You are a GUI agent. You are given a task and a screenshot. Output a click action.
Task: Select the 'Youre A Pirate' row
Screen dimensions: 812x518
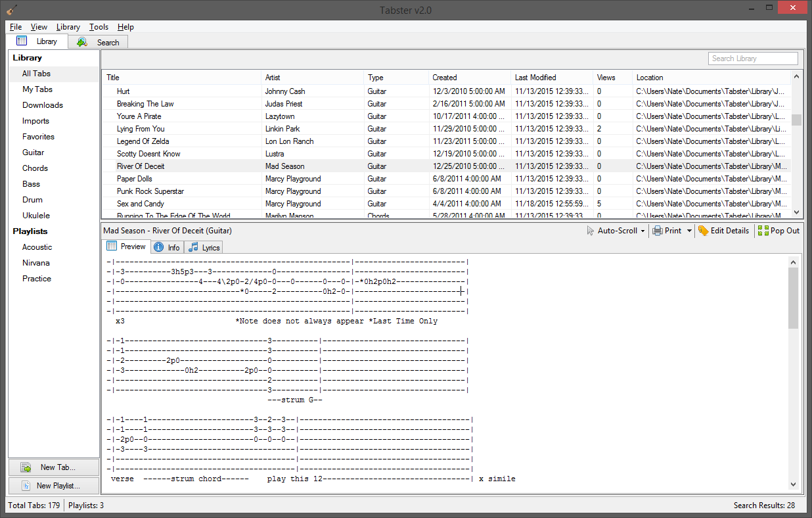[447, 116]
